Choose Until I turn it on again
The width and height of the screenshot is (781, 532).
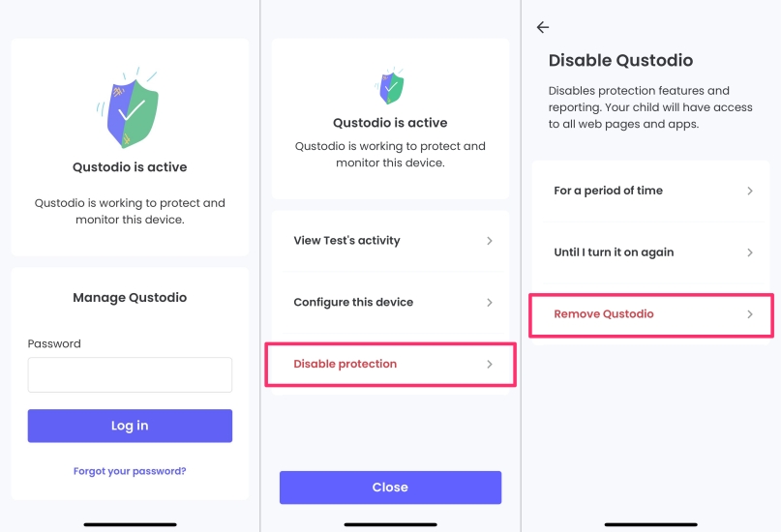614,252
